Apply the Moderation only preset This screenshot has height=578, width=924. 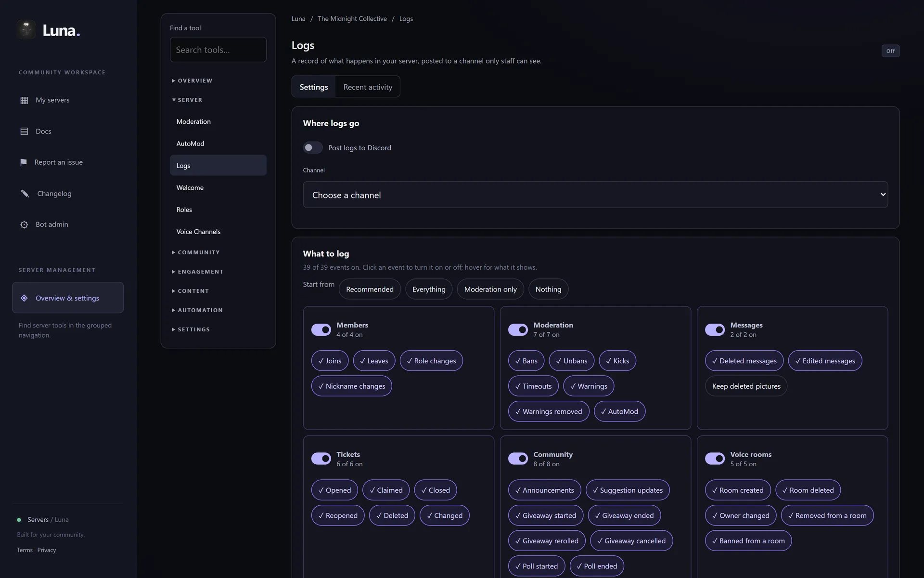point(490,289)
